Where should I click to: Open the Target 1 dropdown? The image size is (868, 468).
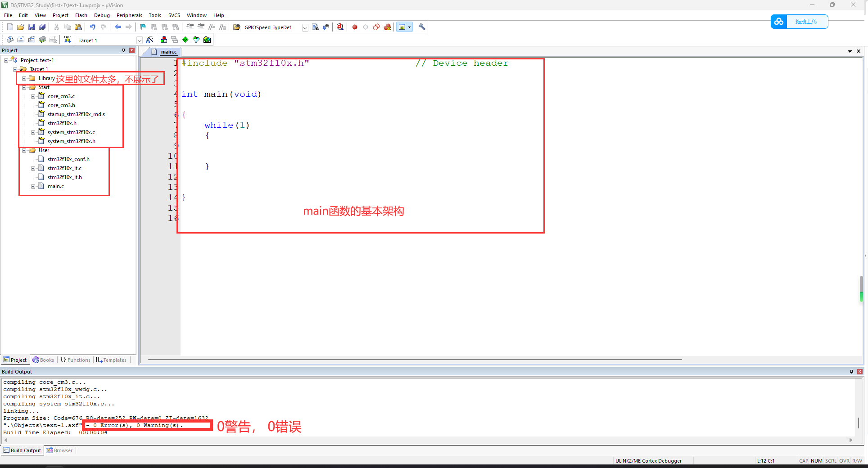(139, 40)
